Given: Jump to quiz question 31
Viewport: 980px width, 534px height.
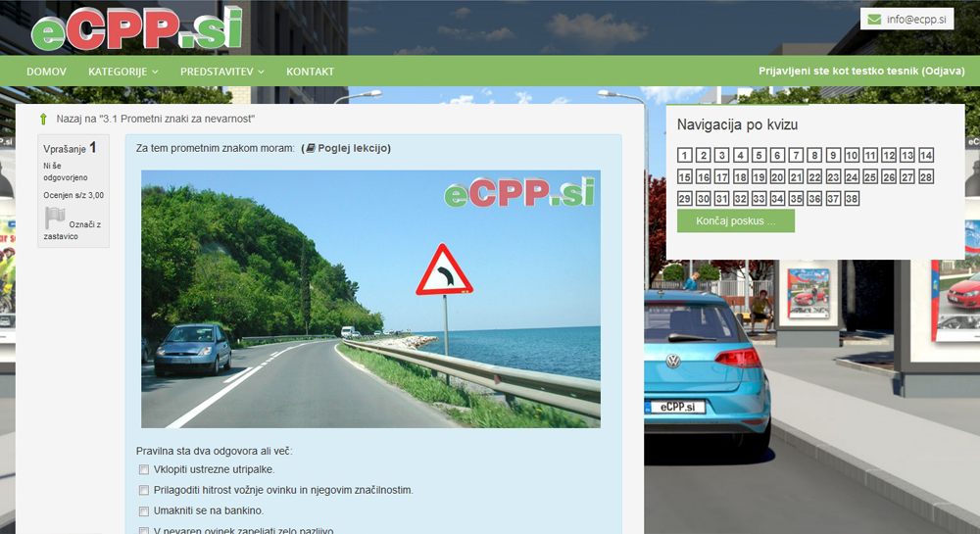Looking at the screenshot, I should (x=722, y=199).
